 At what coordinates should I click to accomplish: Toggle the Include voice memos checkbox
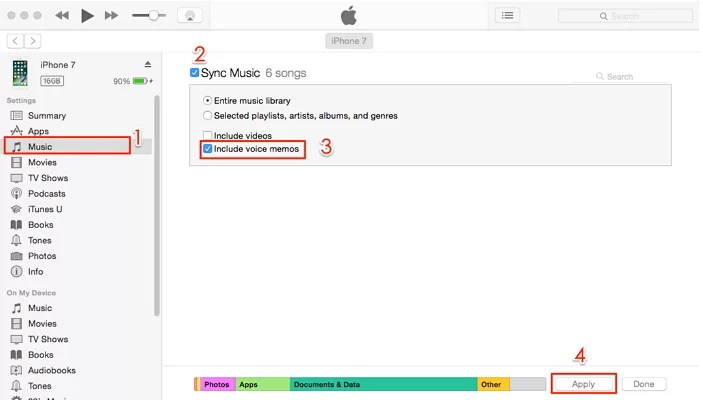[207, 149]
